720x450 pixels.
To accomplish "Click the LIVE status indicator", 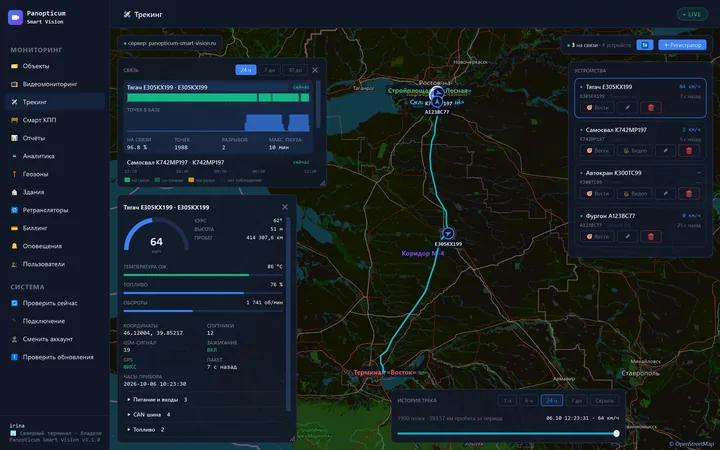I will (692, 14).
